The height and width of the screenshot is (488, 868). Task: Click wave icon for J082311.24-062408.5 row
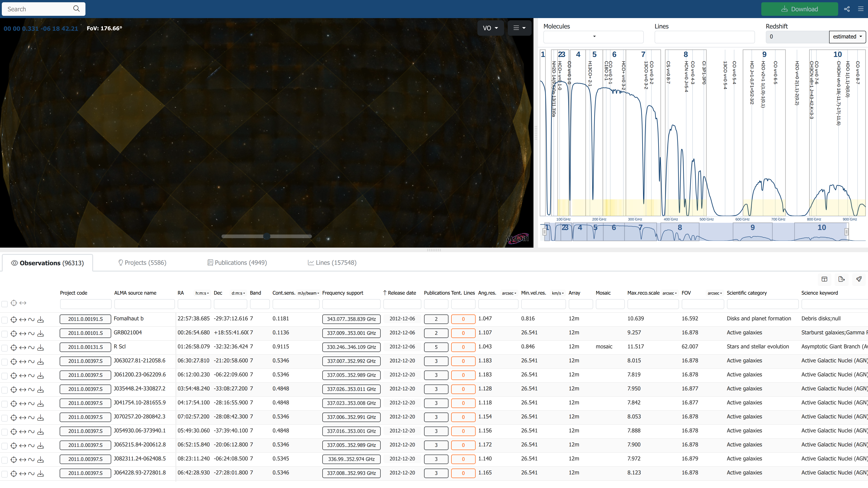31,460
